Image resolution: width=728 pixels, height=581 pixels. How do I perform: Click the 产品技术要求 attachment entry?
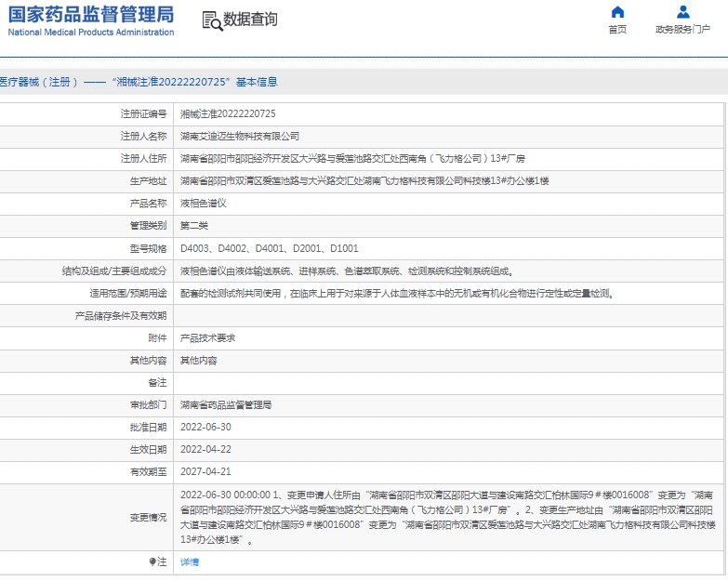click(x=207, y=338)
